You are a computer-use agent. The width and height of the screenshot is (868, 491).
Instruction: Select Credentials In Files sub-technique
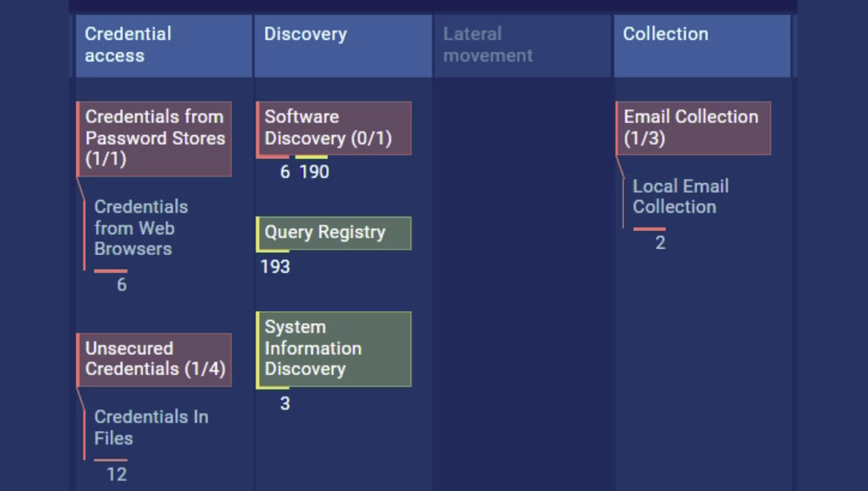150,428
